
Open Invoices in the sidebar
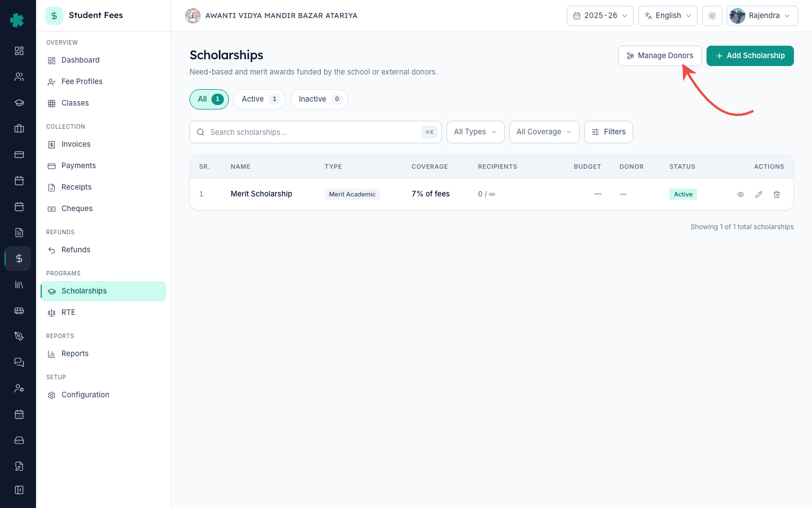pos(103,144)
